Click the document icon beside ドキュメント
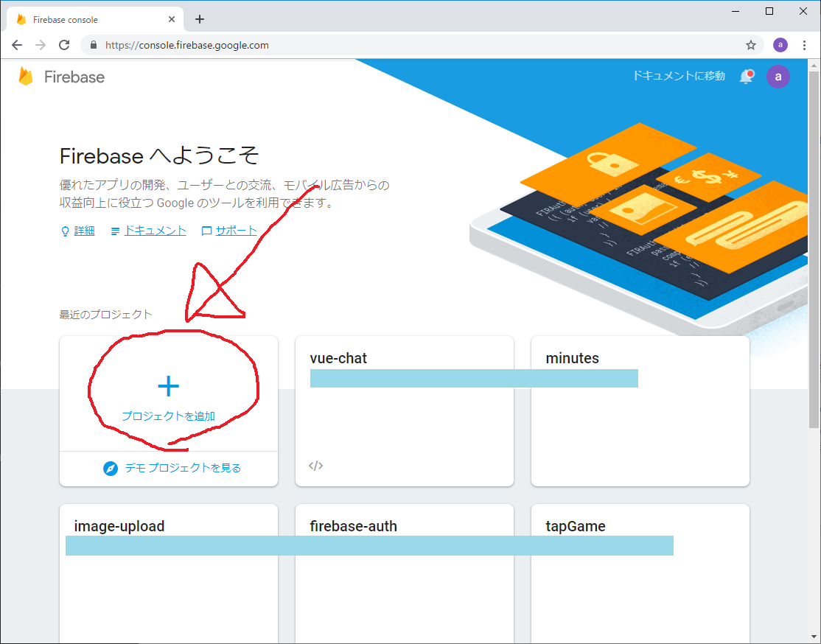The width and height of the screenshot is (821, 644). [115, 231]
